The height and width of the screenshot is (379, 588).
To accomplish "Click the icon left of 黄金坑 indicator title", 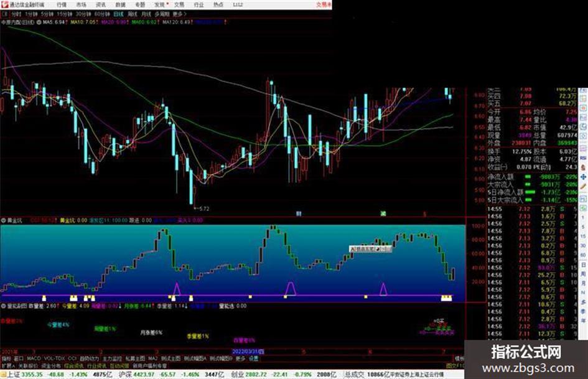I will (x=3, y=220).
